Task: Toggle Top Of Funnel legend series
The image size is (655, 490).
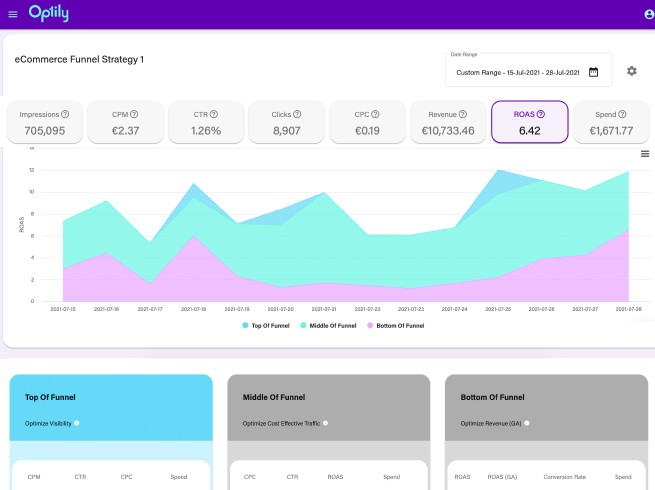Action: point(266,326)
